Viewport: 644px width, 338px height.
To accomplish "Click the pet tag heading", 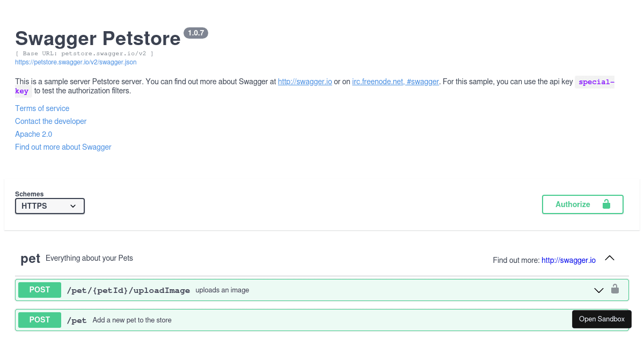I will click(30, 259).
